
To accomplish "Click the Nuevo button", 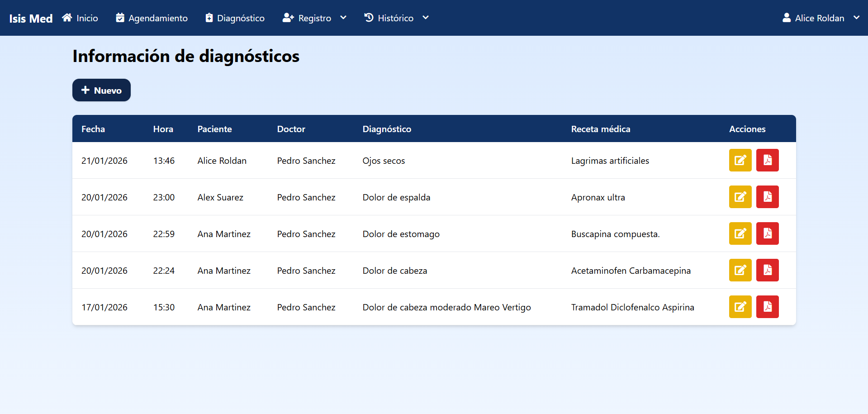I will tap(101, 90).
